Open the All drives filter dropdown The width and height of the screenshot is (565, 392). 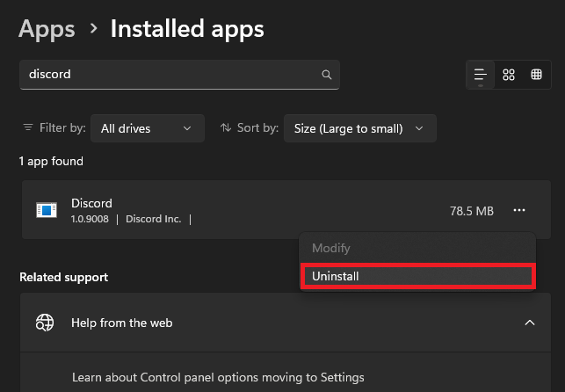tap(148, 128)
